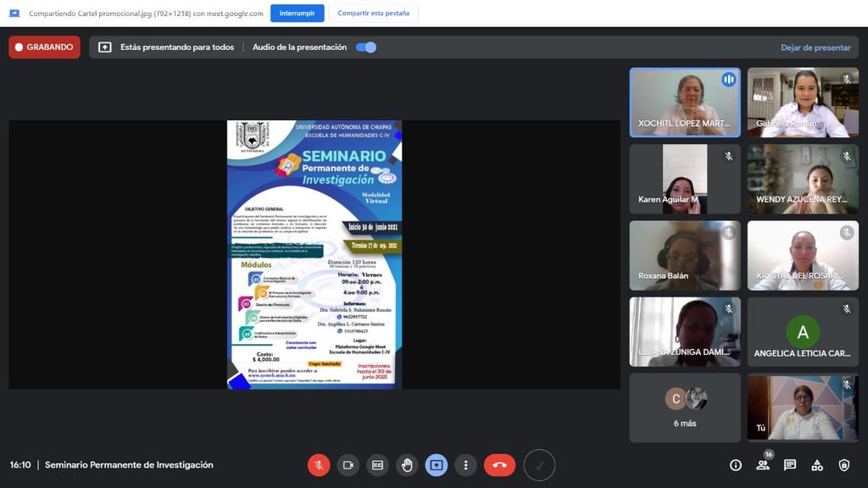
Task: Open host controls shield icon
Action: (844, 465)
